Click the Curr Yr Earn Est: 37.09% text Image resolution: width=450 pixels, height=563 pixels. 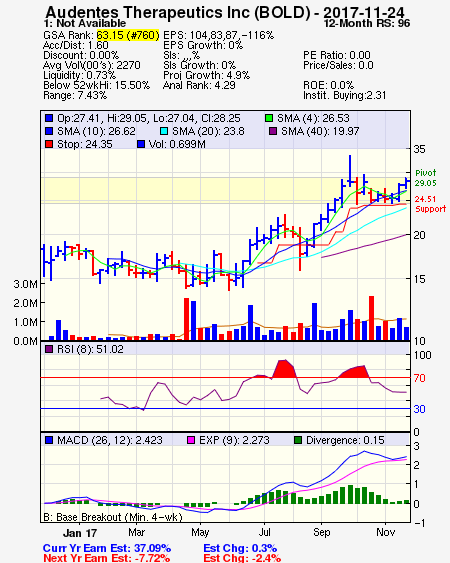(x=107, y=548)
